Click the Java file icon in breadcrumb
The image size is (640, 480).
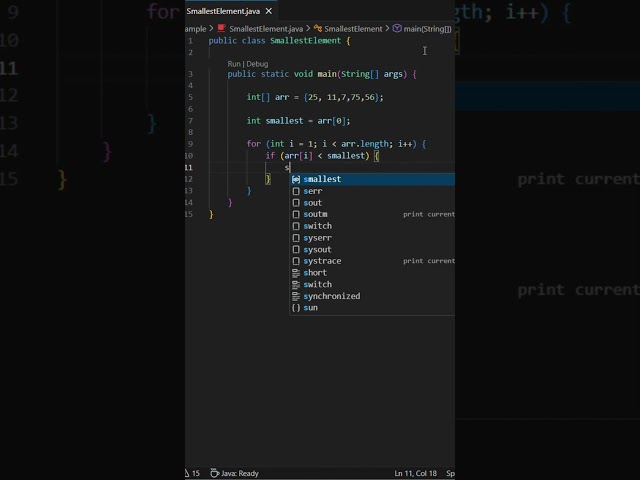click(x=222, y=28)
